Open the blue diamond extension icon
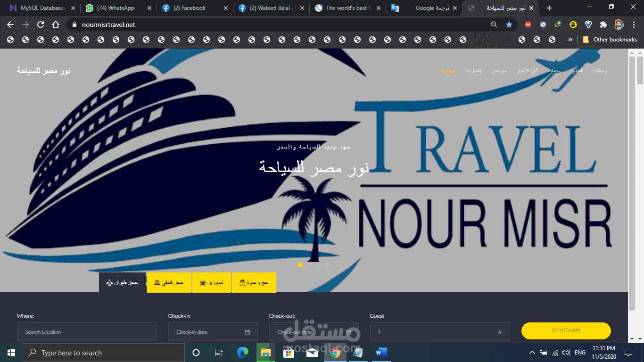Image resolution: width=644 pixels, height=362 pixels. pos(588,25)
